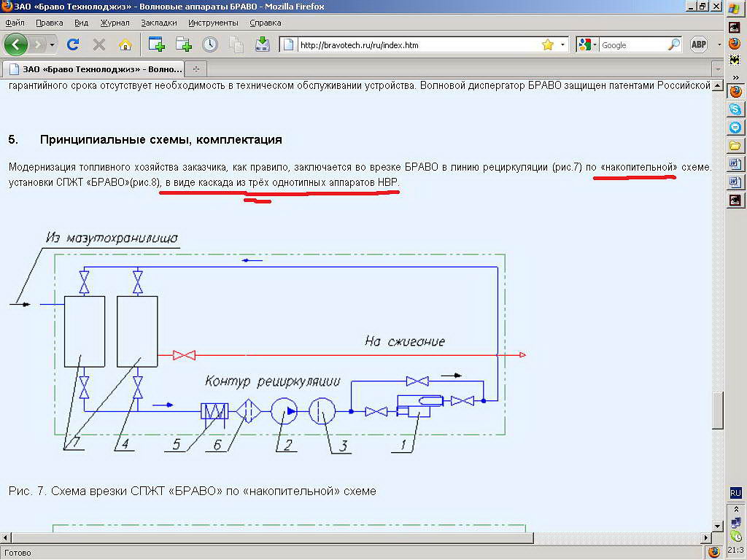Close the Firefox window

coord(716,7)
